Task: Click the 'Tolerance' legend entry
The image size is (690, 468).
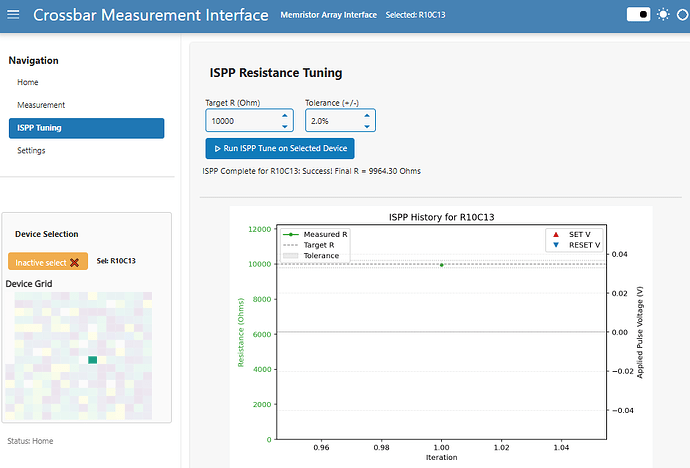Action: [x=311, y=256]
